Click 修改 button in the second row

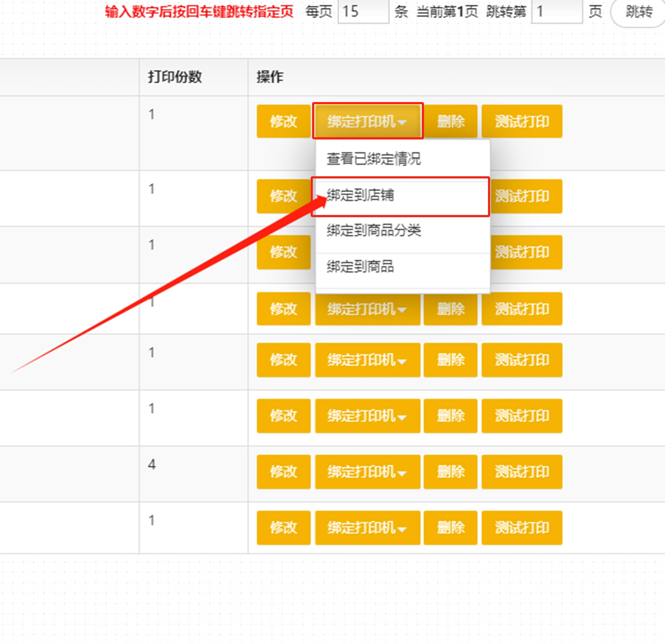tap(283, 196)
